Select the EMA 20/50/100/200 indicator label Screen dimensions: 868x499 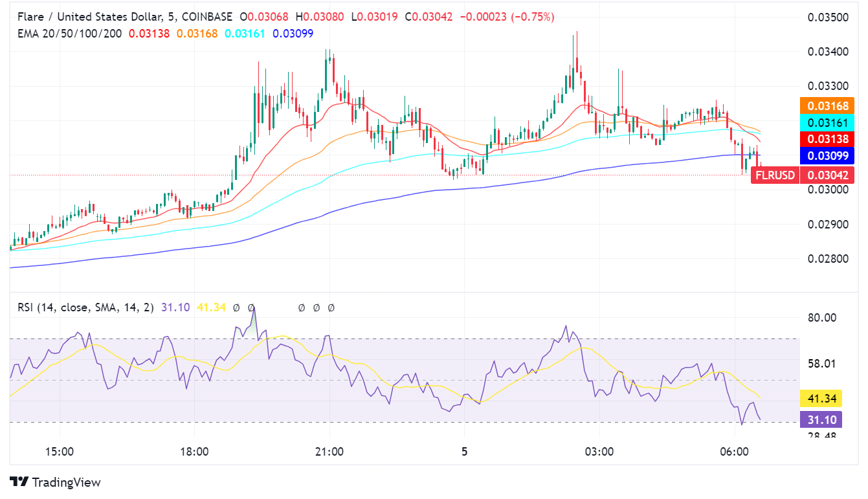tap(71, 33)
